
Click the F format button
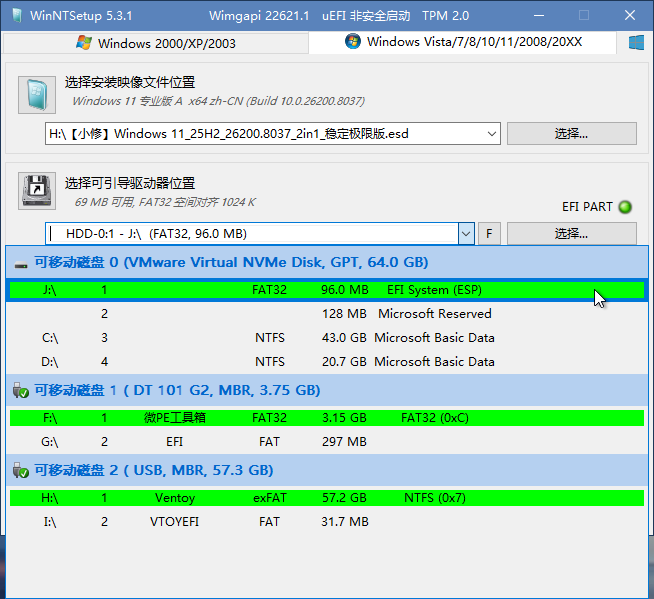(x=489, y=234)
